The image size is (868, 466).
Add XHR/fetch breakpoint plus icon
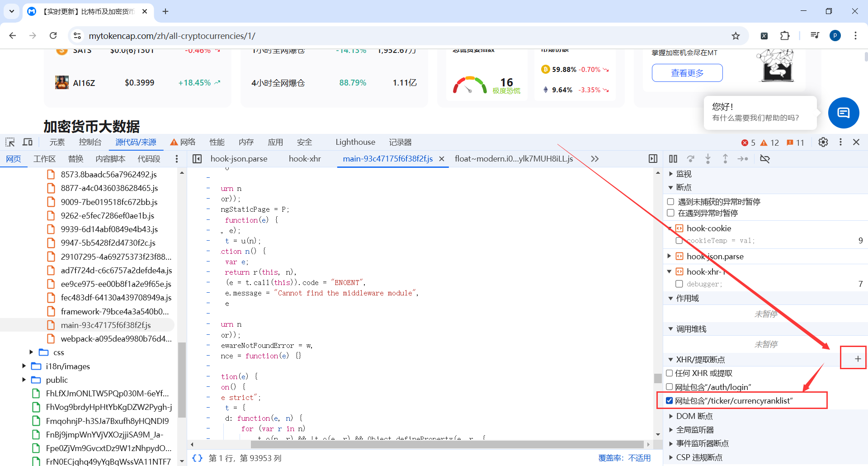tap(858, 359)
